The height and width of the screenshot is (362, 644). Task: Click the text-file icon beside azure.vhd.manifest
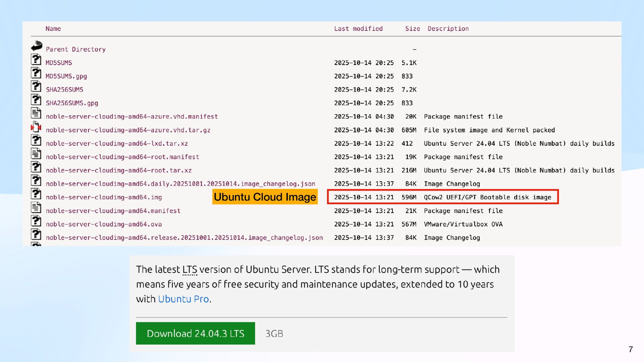tap(36, 113)
